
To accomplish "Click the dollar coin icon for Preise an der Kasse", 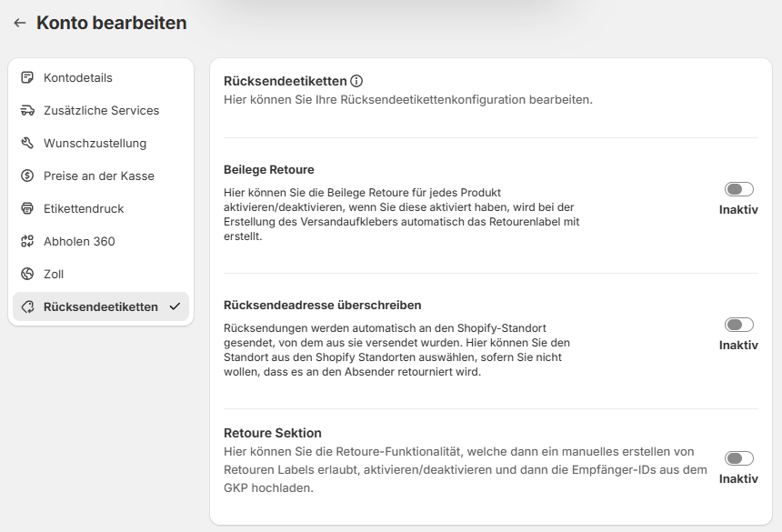I will [27, 176].
